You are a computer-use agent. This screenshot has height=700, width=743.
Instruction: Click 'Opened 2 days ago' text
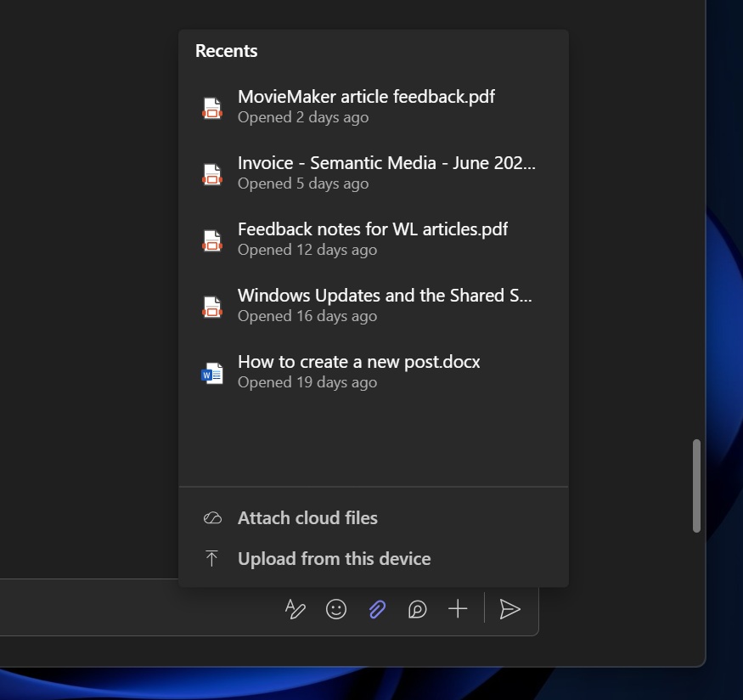[x=303, y=117]
